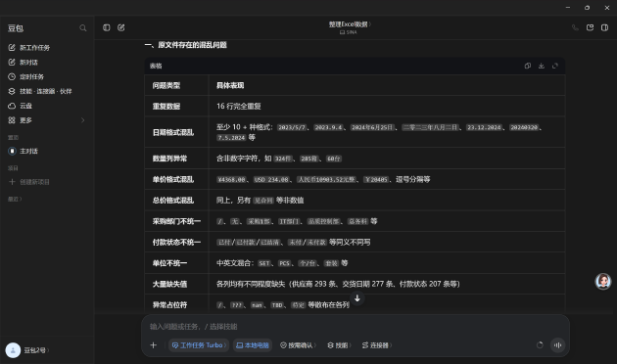Open the 工作任务 Turbo mode selector
This screenshot has height=364, width=617.
199,345
